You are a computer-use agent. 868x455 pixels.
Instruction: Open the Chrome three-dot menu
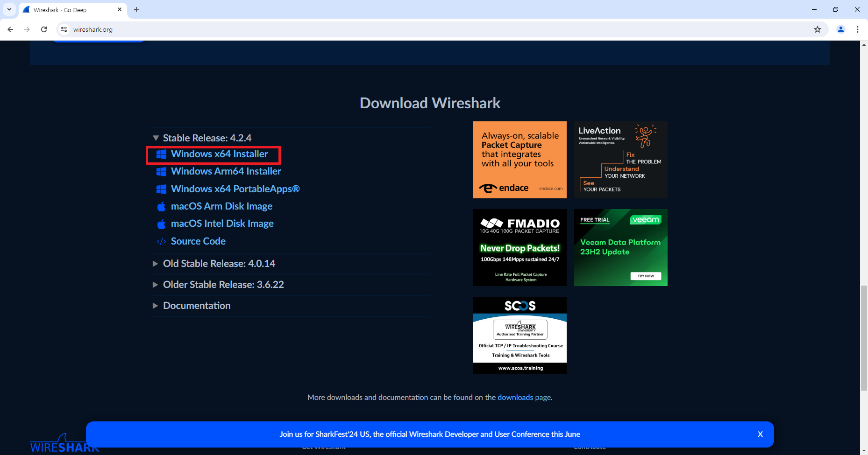pyautogui.click(x=858, y=29)
